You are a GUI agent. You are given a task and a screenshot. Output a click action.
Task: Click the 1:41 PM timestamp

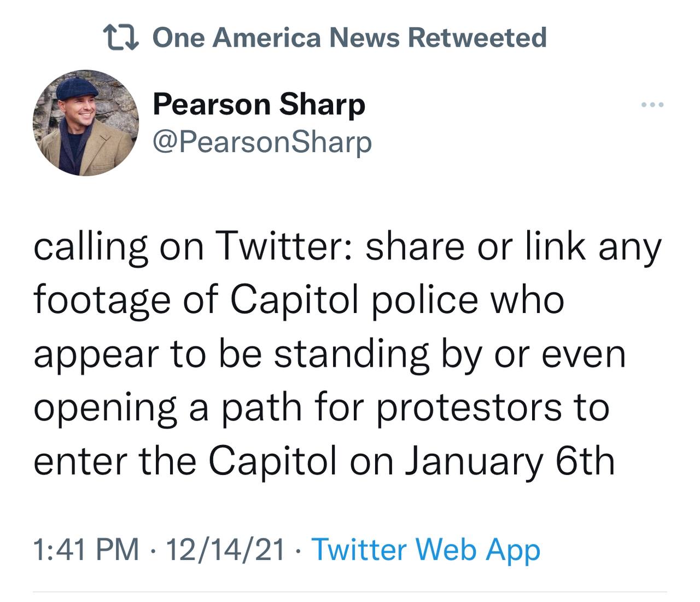(x=86, y=549)
